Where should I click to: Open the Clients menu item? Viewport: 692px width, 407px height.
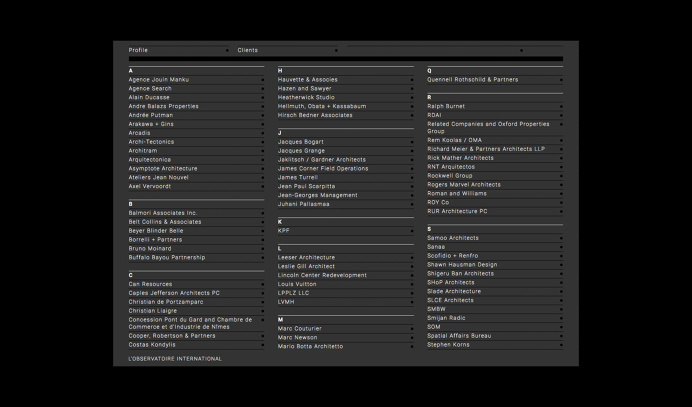pyautogui.click(x=247, y=50)
